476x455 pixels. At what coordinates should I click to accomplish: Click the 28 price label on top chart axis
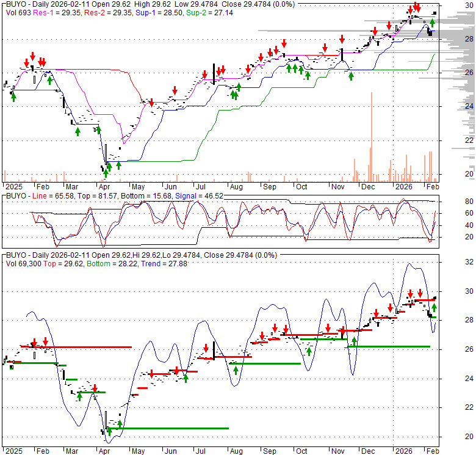pos(469,39)
